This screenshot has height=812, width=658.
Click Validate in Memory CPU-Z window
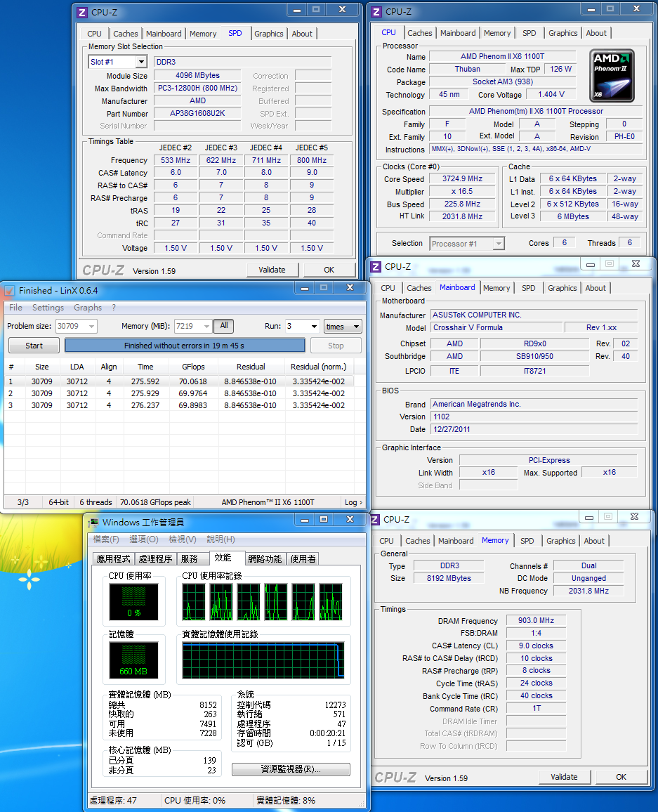pos(564,777)
